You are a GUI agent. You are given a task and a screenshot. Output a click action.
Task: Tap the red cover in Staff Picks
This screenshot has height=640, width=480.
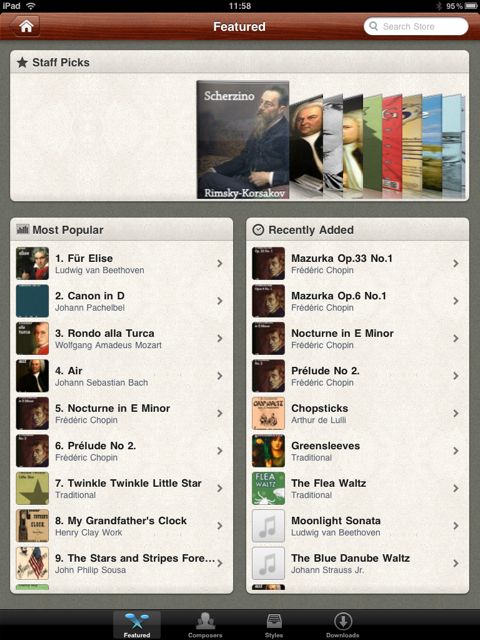point(392,143)
